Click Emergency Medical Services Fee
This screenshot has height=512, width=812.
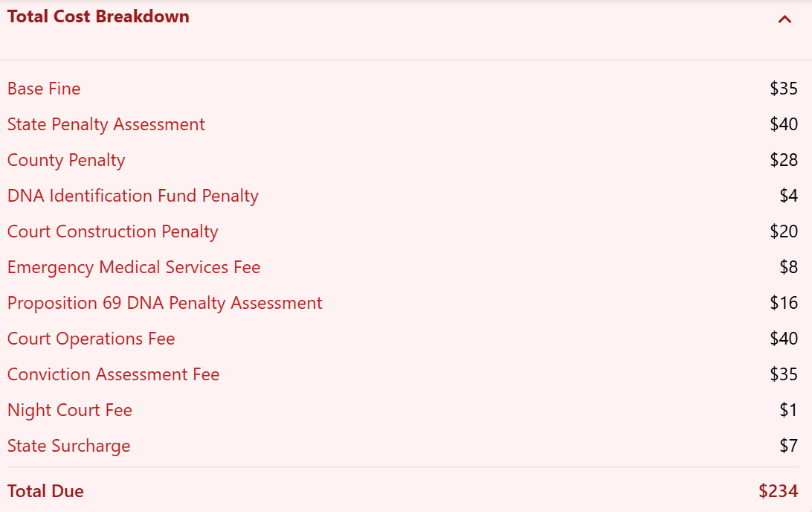click(134, 267)
